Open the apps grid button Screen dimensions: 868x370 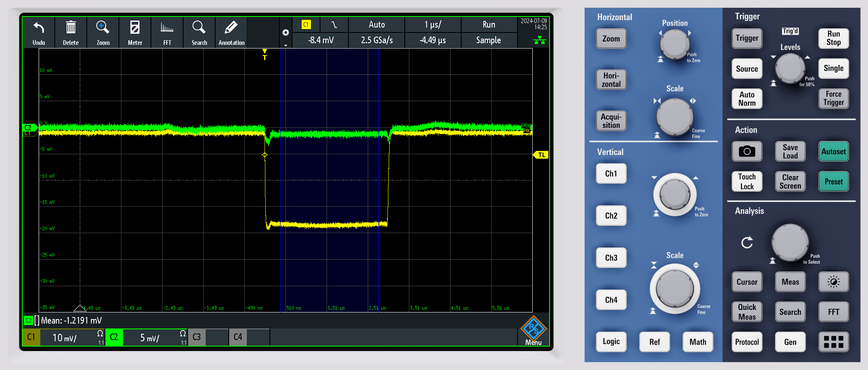833,342
